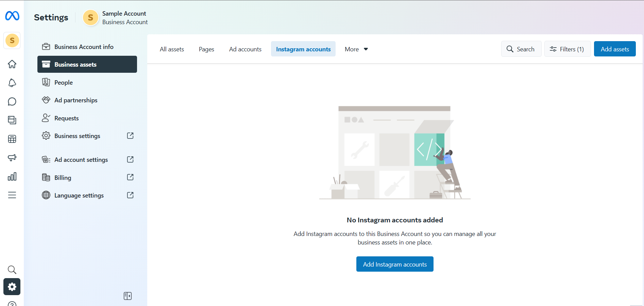Screen dimensions: 644x306
Task: Open the Ad account settings link
Action: tap(87, 159)
